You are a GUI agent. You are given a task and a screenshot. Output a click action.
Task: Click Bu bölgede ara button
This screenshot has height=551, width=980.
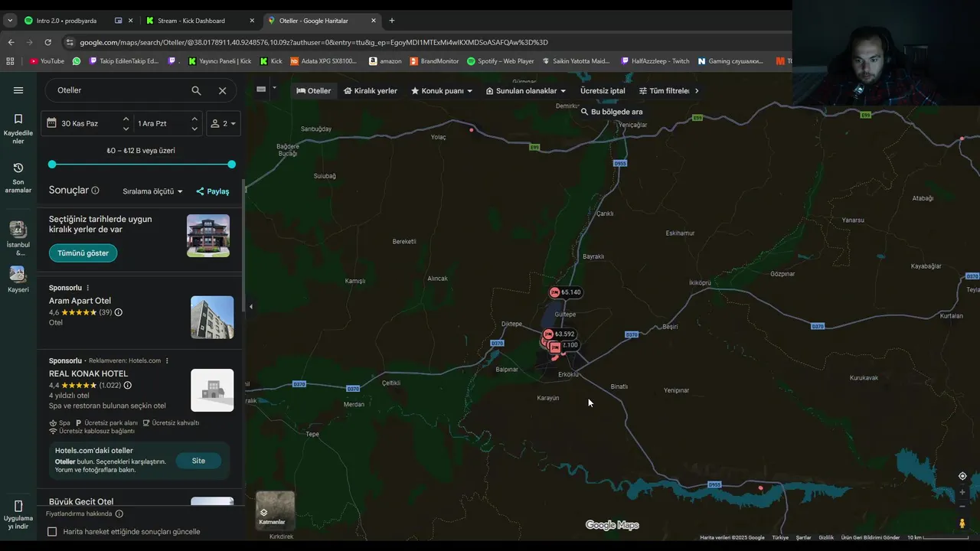tap(612, 112)
